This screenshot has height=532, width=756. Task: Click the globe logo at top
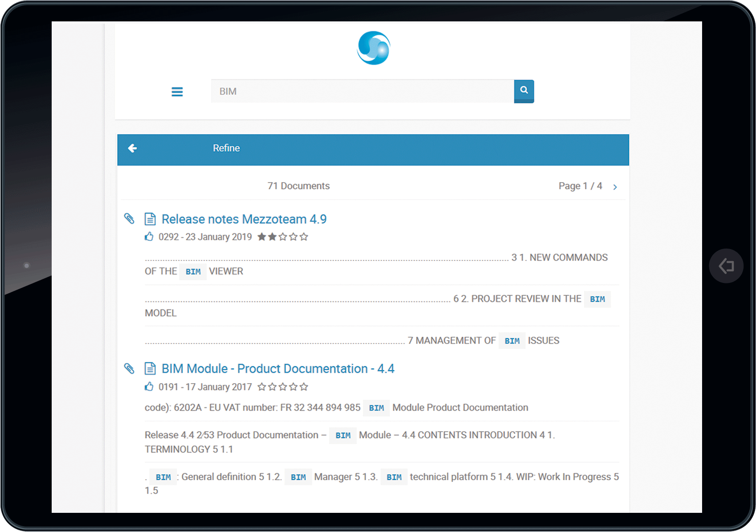[374, 48]
